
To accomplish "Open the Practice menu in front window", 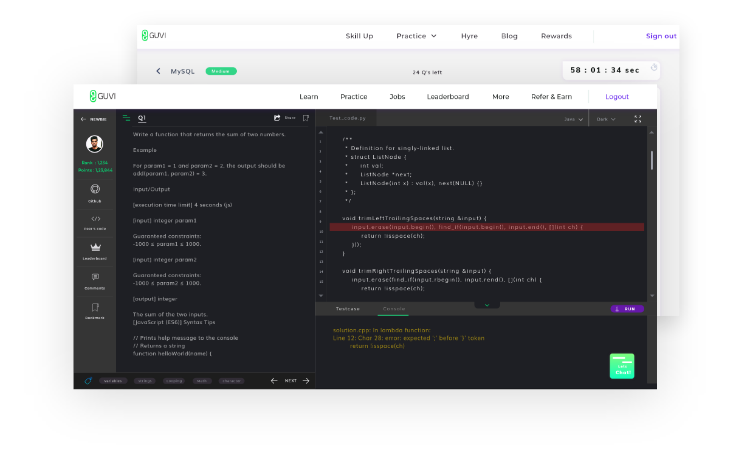I will point(354,97).
